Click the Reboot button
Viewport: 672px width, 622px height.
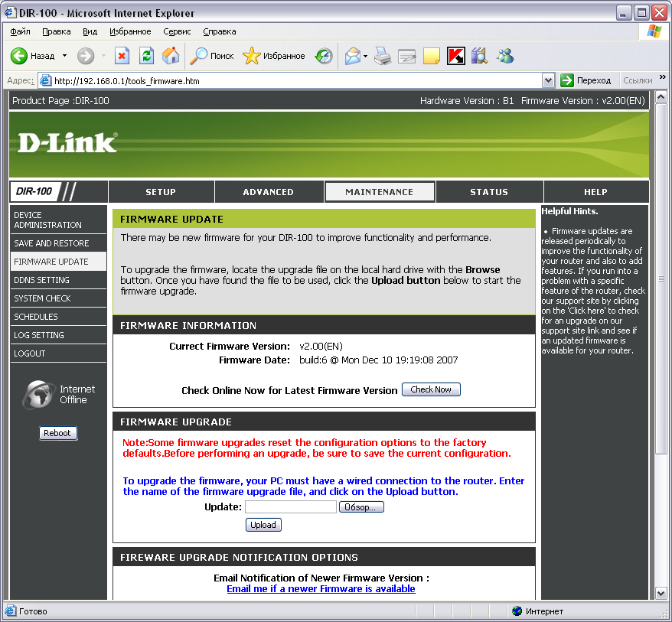tap(58, 433)
